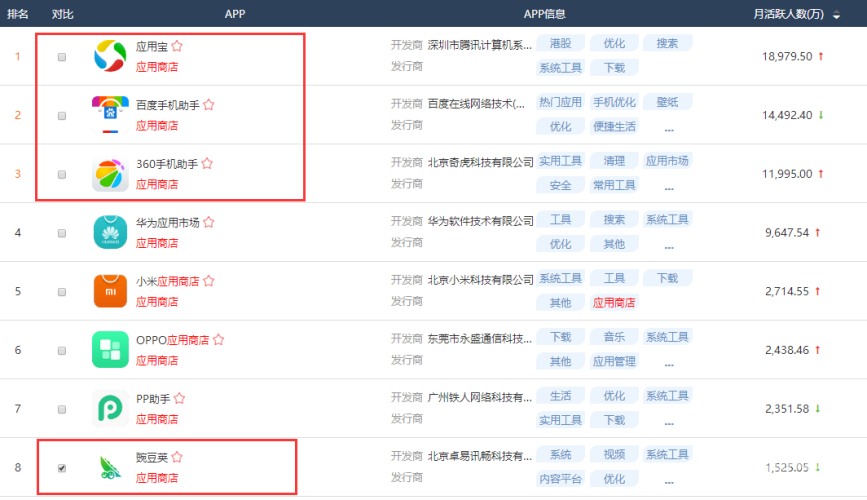
Task: Select the 港股 tag for 应用宝
Action: [x=560, y=43]
